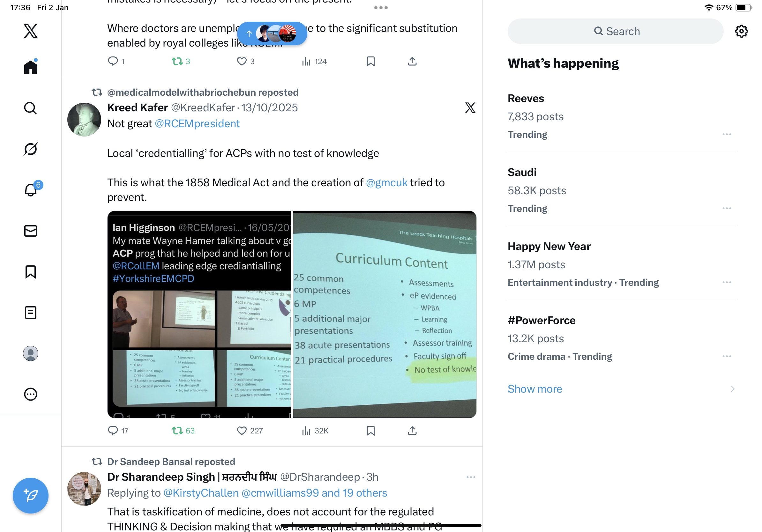This screenshot has height=532, width=762.
Task: Open the @RCEMpresident mention link
Action: click(197, 123)
